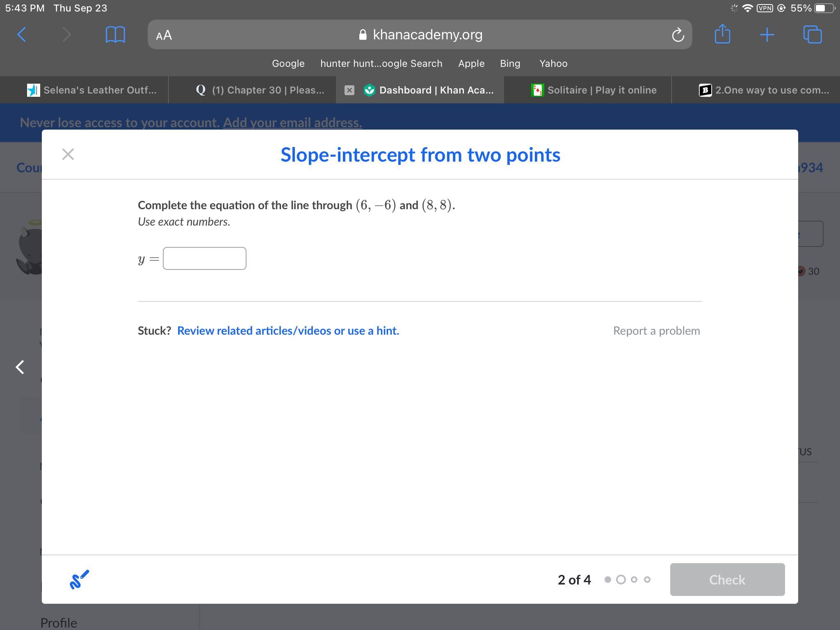This screenshot has height=630, width=840.
Task: Open the Google favorites bookmark
Action: 288,64
